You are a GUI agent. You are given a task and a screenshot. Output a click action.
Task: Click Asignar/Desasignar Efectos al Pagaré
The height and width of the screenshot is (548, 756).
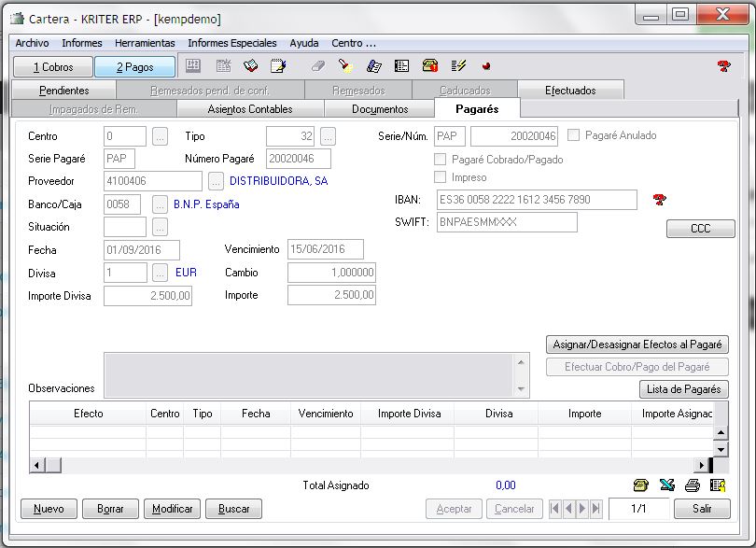pyautogui.click(x=637, y=344)
